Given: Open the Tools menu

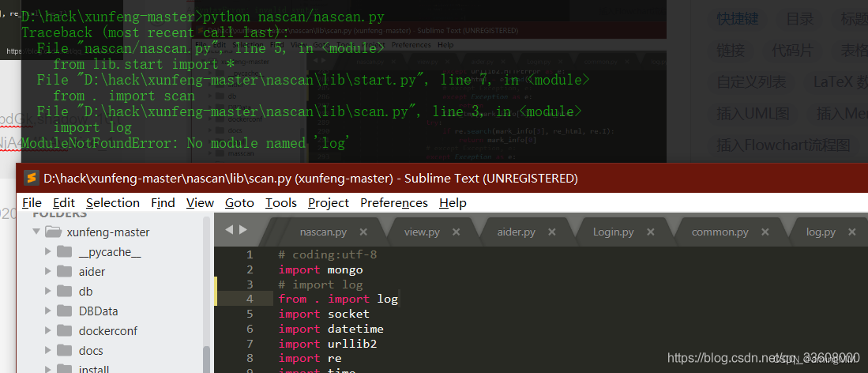Looking at the screenshot, I should point(280,203).
